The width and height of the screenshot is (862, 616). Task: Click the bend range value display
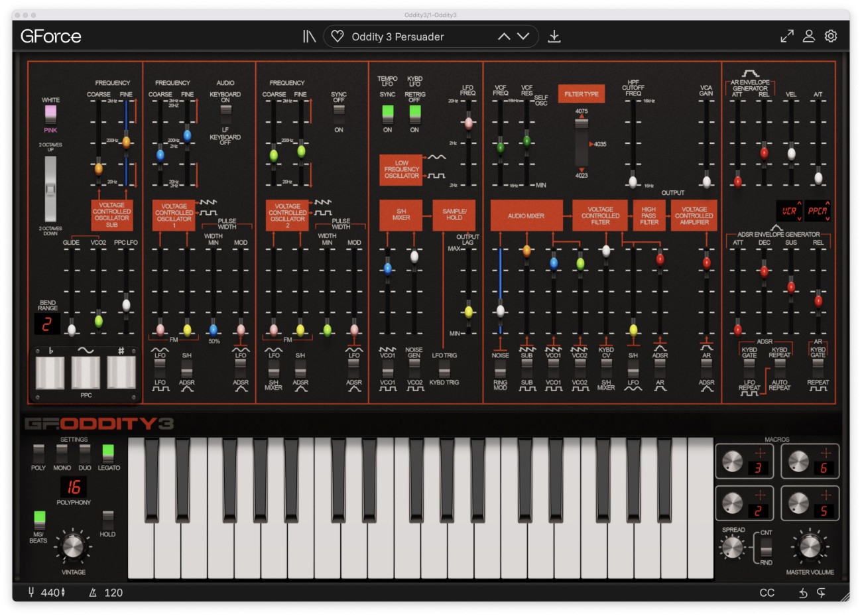click(47, 324)
